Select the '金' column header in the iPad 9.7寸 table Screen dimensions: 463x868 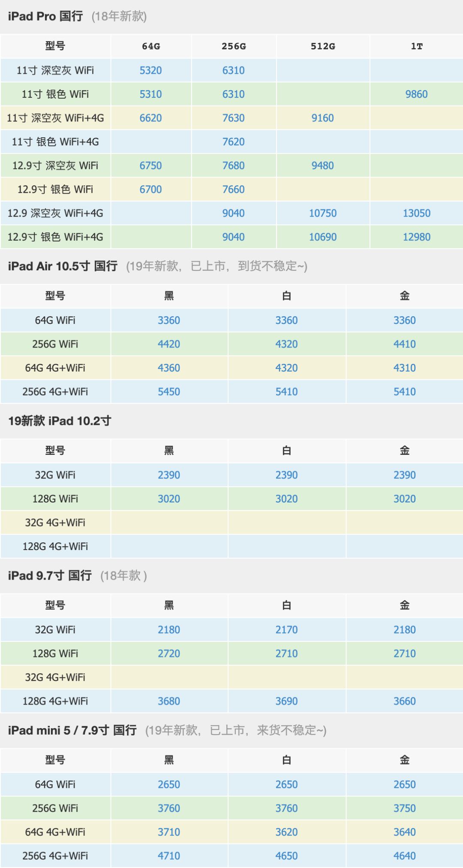tap(405, 606)
